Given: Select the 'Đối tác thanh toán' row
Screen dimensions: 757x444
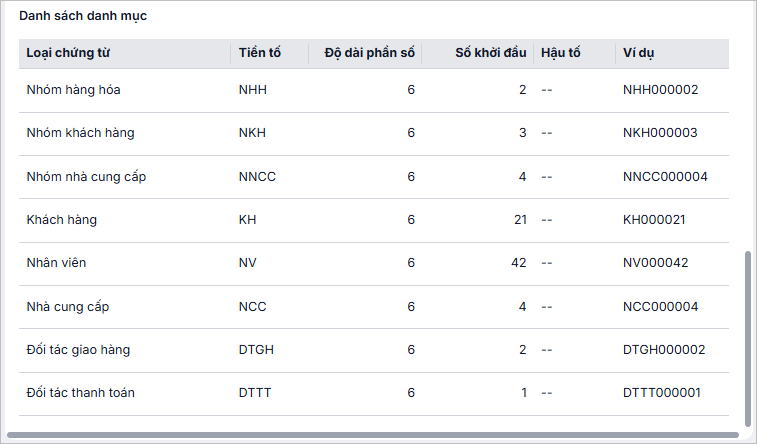Looking at the screenshot, I should (80, 393).
